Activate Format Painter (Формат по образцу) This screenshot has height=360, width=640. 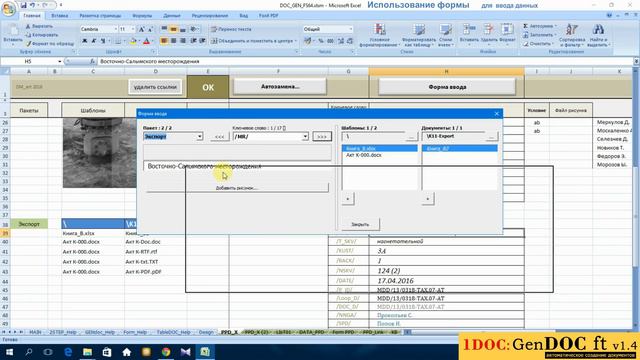click(x=50, y=43)
